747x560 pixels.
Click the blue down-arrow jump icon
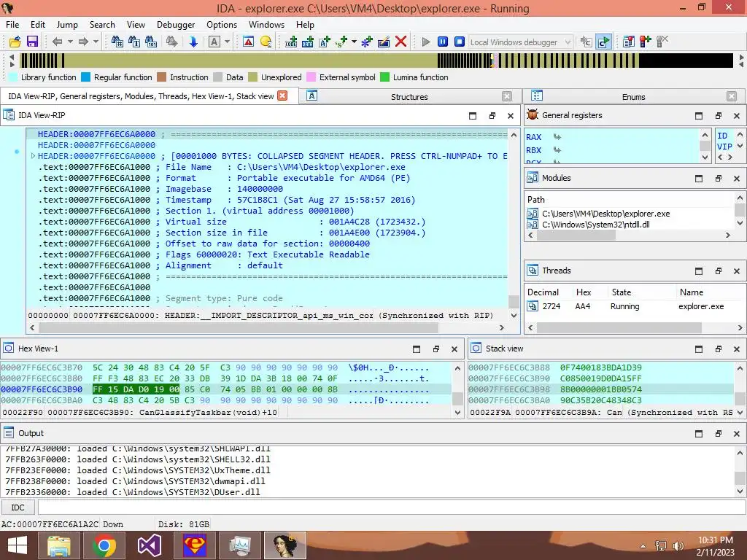193,42
